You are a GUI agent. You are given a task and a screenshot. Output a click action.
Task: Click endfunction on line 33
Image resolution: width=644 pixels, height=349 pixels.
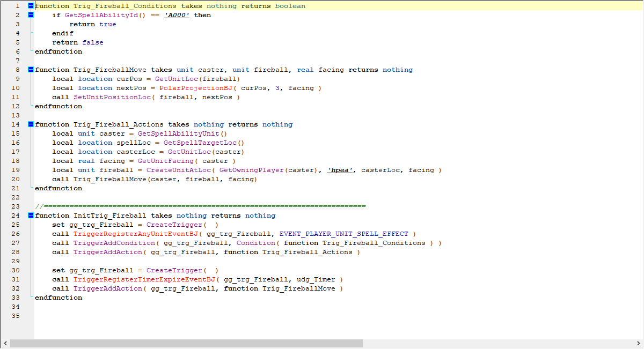58,298
